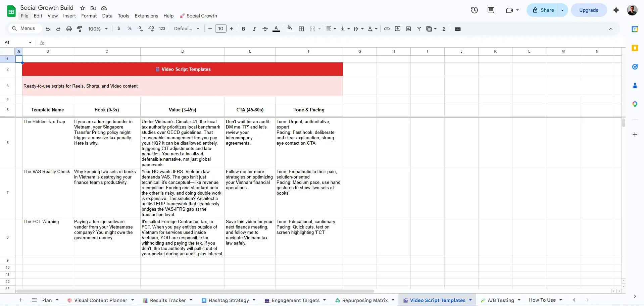Open the Format menu
The width and height of the screenshot is (644, 306).
(89, 16)
